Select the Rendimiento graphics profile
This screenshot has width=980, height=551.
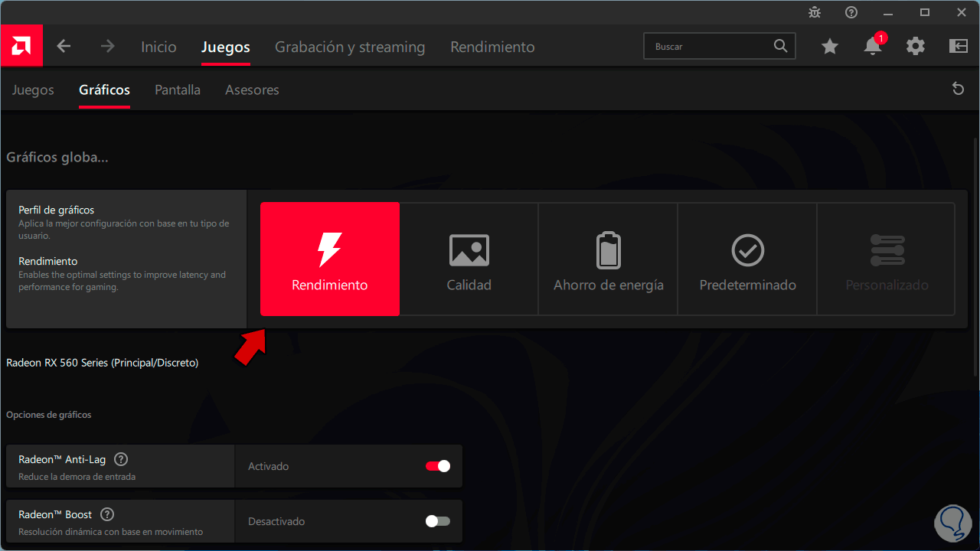pyautogui.click(x=330, y=259)
